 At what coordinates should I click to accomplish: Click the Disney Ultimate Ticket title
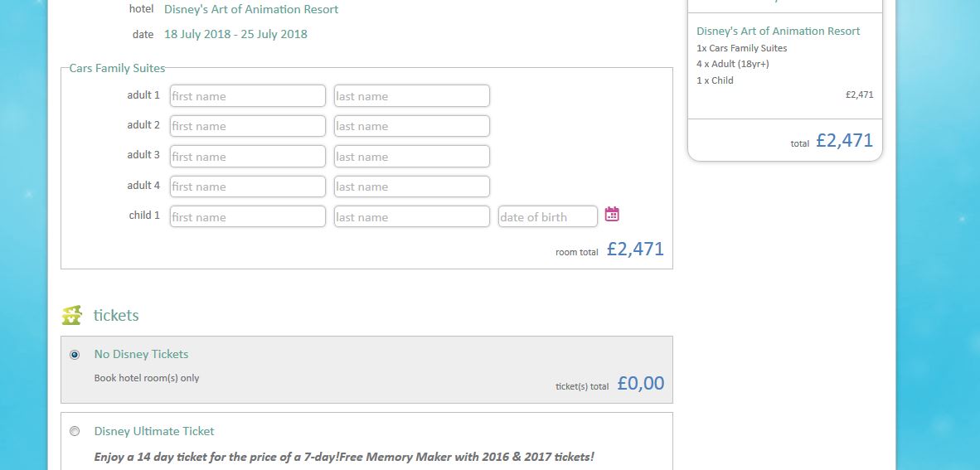(154, 431)
